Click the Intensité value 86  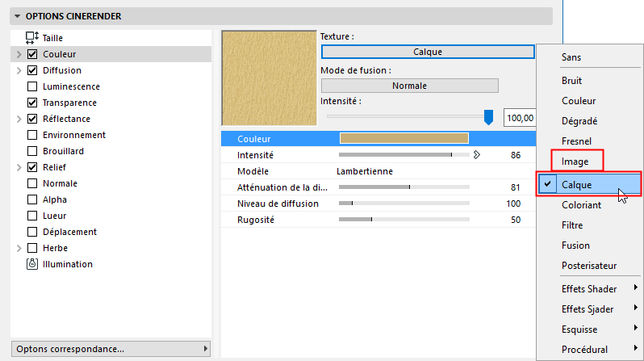point(516,155)
